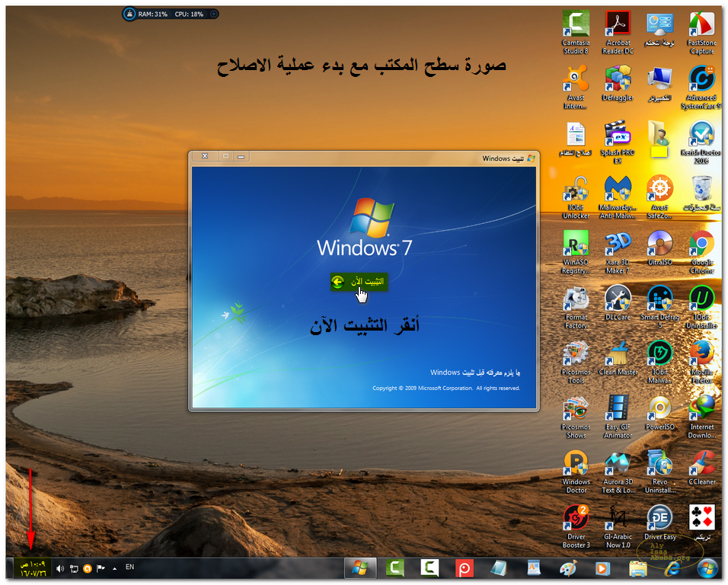This screenshot has height=585, width=728.
Task: Open Internet Download Manager desktop icon
Action: pos(701,417)
